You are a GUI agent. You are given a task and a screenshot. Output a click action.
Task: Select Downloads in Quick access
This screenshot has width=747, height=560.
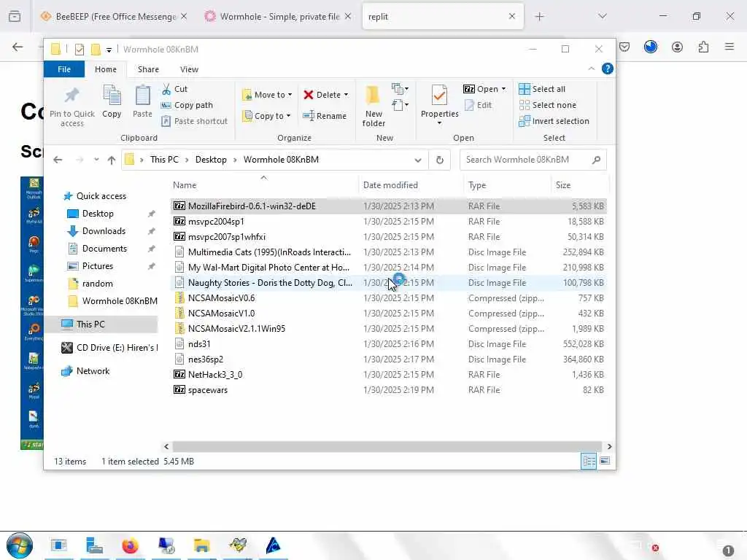104,231
